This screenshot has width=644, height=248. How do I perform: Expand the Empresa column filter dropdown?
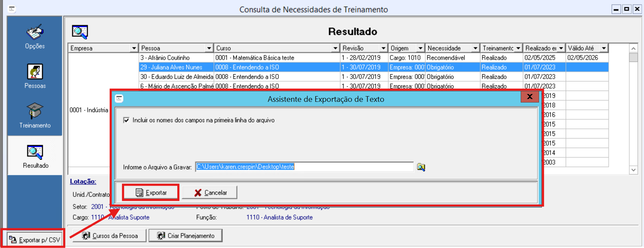[134, 48]
